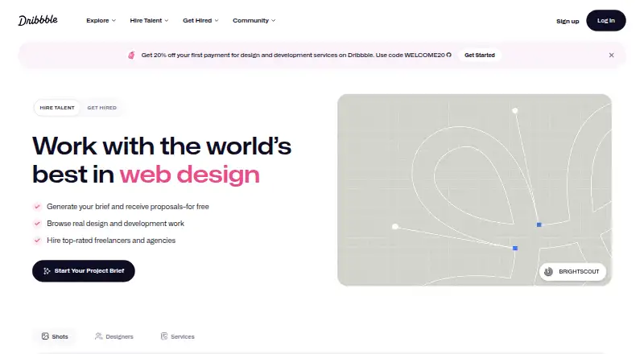The image size is (644, 354).
Task: Click the BRIGHTSCOUT label badge
Action: pyautogui.click(x=572, y=271)
